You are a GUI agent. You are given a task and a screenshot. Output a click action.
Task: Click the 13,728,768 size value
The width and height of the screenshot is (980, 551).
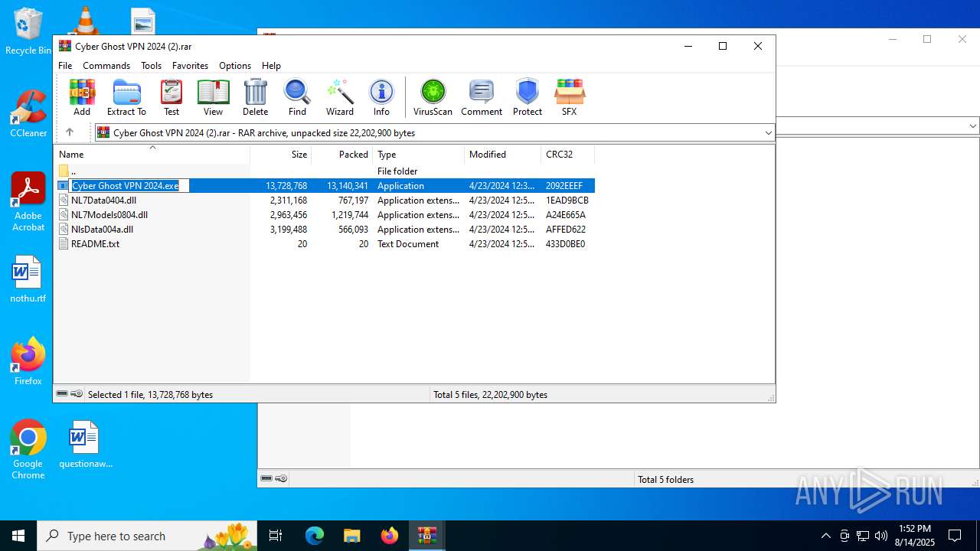[x=286, y=186]
